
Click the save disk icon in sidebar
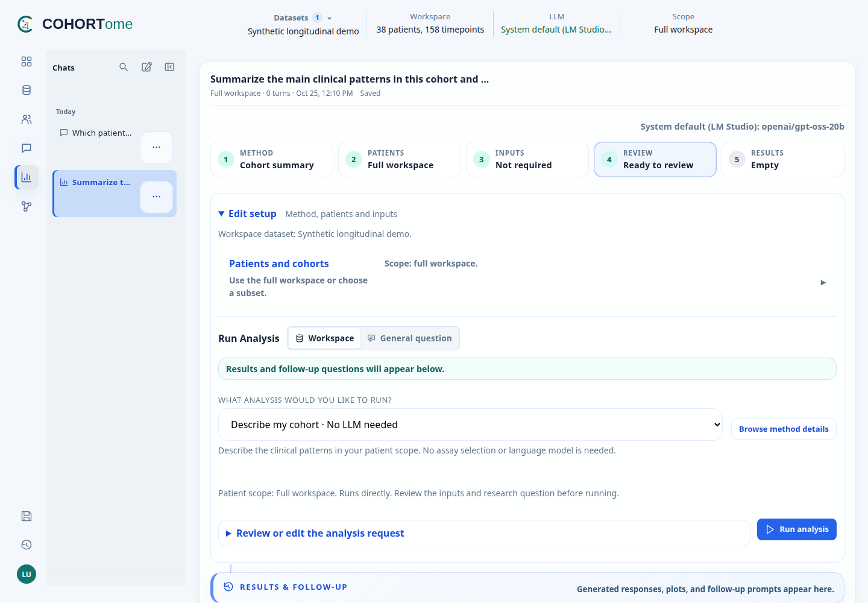point(27,516)
